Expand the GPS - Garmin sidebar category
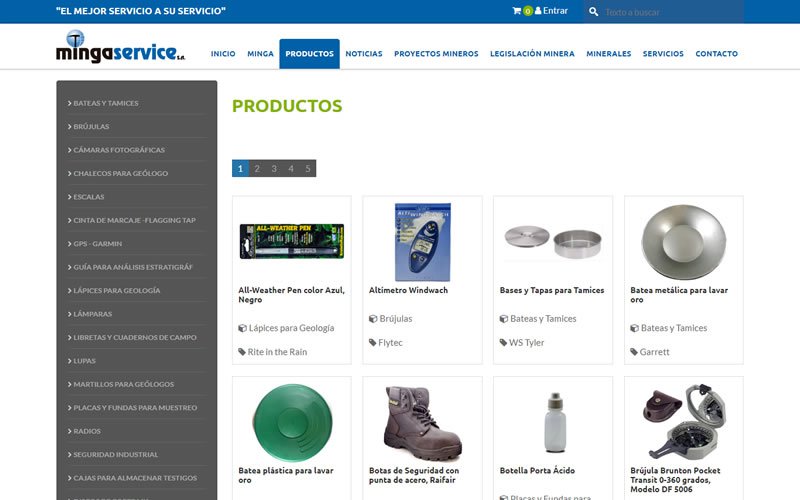Viewport: 800px width, 500px height. tap(97, 243)
